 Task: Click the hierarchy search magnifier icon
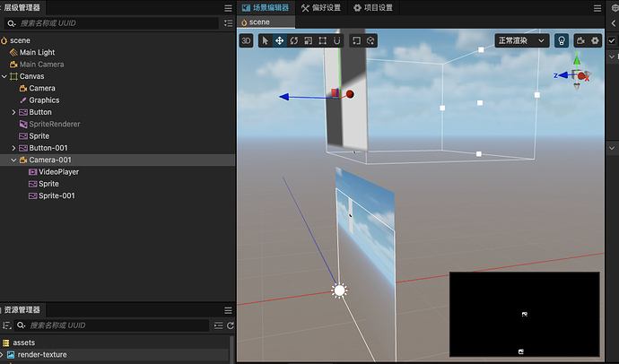[x=12, y=23]
